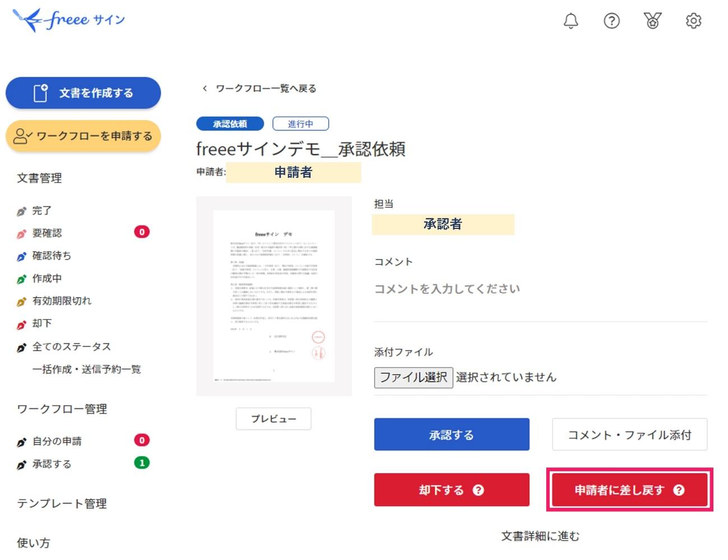
Task: Click the pen icon beside 作成中
Action: (21, 279)
